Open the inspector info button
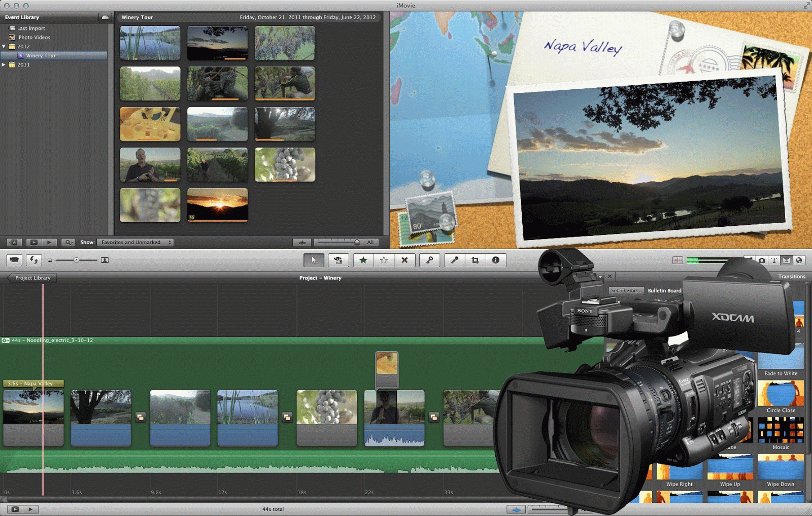 (496, 260)
